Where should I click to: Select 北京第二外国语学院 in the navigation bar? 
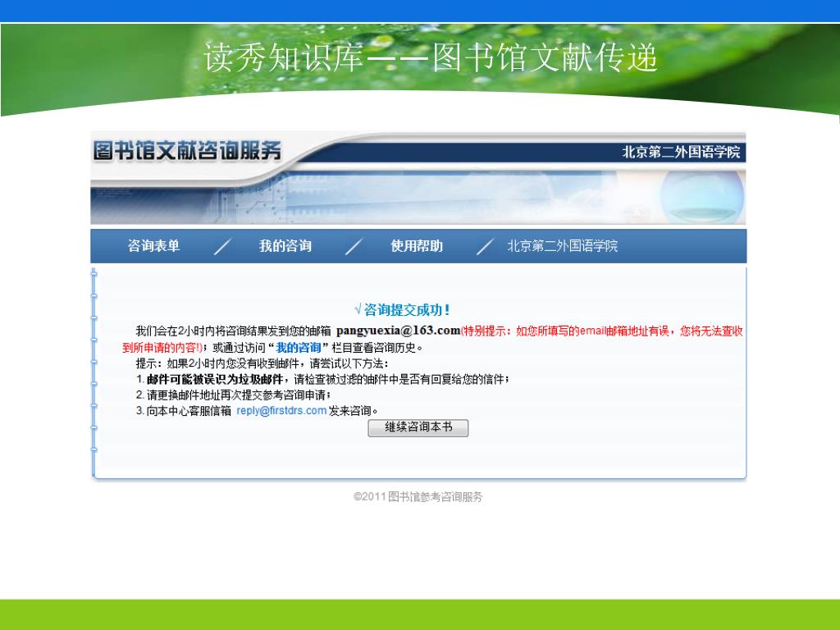pyautogui.click(x=562, y=246)
